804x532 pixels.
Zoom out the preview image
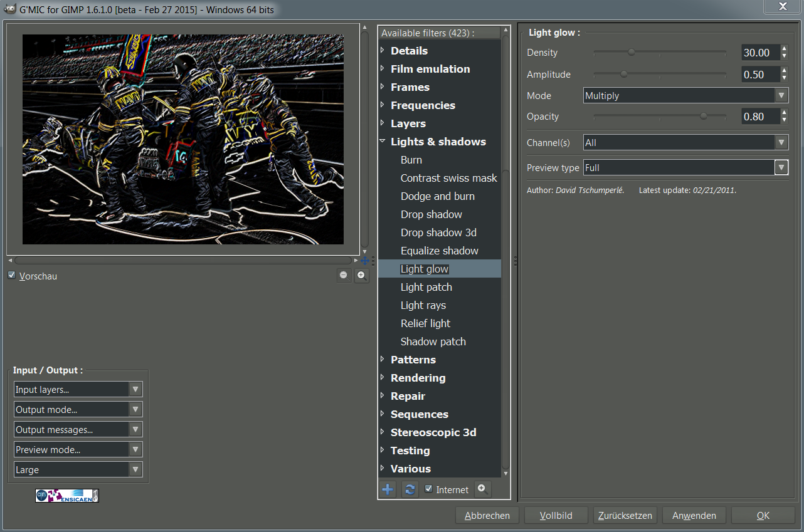344,276
